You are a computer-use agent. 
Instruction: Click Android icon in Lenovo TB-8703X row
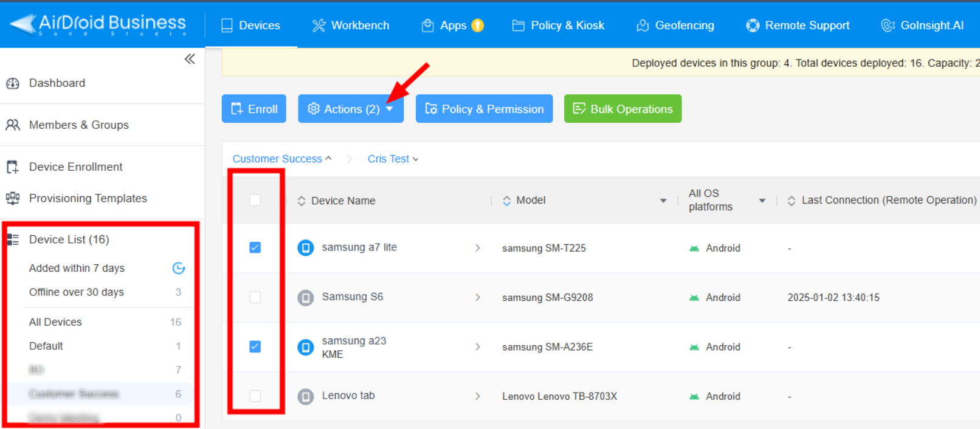click(694, 397)
